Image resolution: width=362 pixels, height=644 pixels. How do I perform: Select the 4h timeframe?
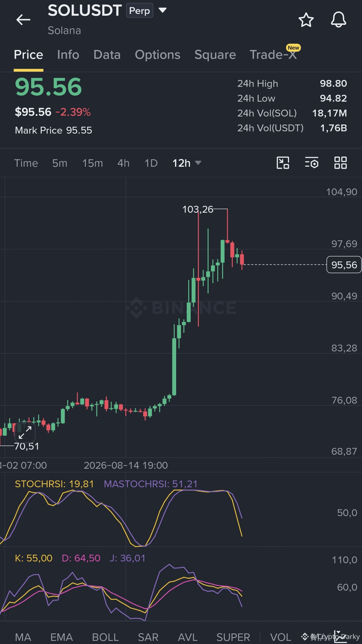[x=123, y=163]
